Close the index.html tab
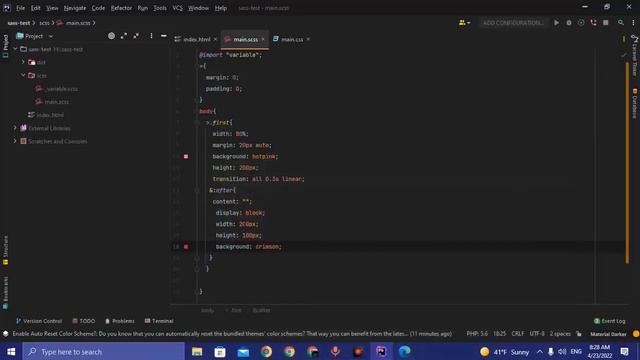This screenshot has height=360, width=640. (215, 39)
